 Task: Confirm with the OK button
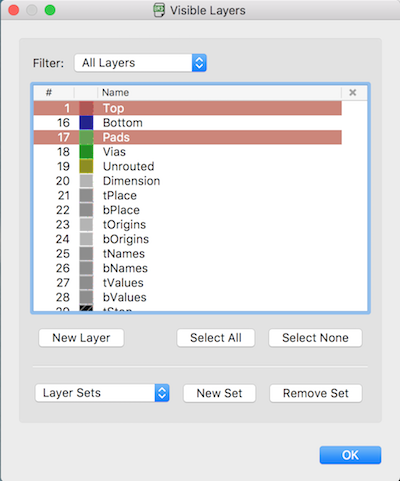(x=350, y=455)
